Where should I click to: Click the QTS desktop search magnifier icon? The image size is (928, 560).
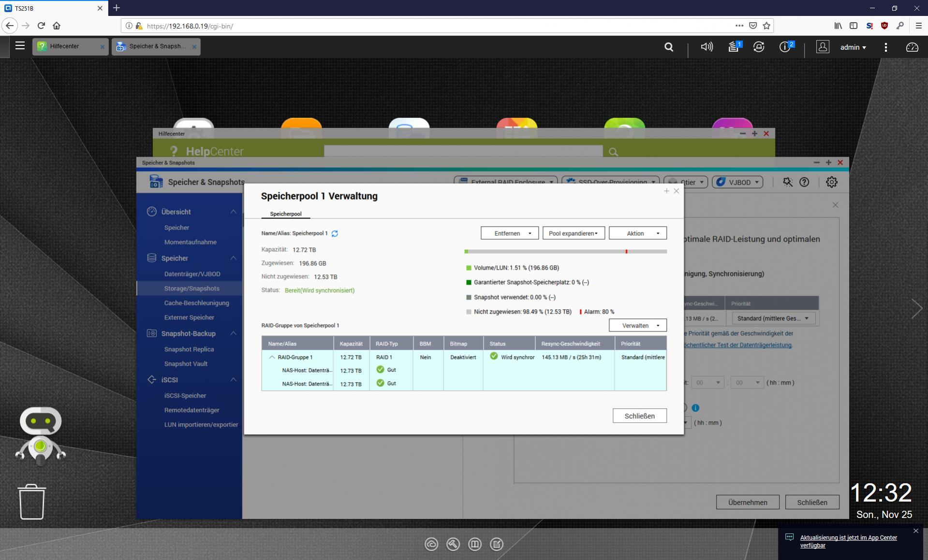pyautogui.click(x=669, y=47)
